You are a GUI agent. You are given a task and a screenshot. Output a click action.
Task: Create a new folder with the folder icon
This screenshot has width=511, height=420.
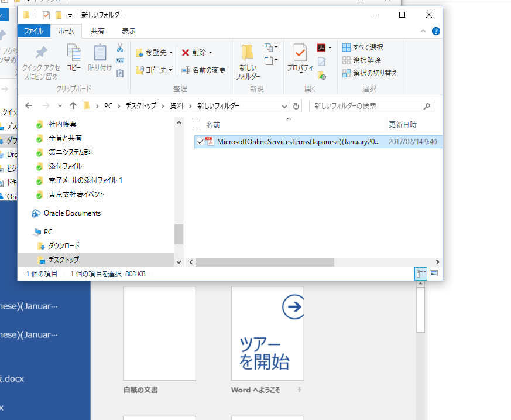pos(248,52)
